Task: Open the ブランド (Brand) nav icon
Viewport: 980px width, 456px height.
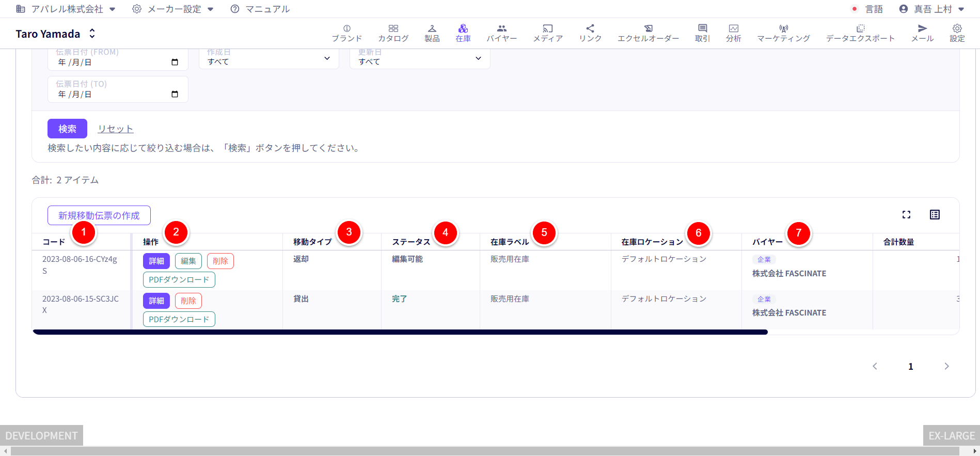Action: tap(346, 33)
